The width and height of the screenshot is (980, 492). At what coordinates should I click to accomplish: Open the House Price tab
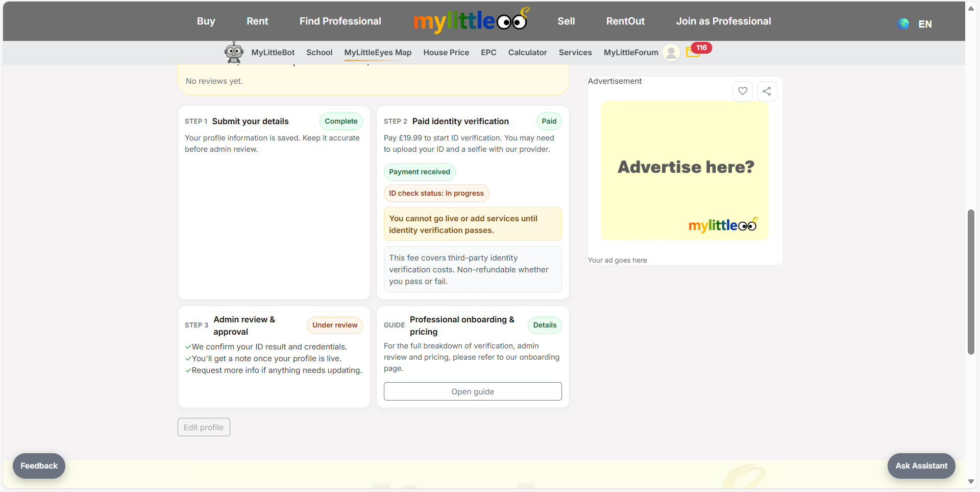[x=446, y=52]
